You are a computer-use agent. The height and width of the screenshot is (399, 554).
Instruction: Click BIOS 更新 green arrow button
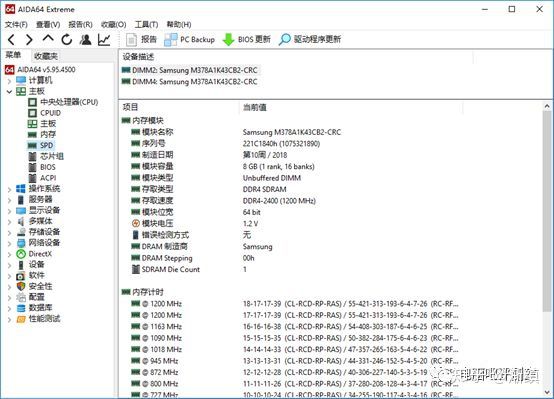pyautogui.click(x=246, y=39)
